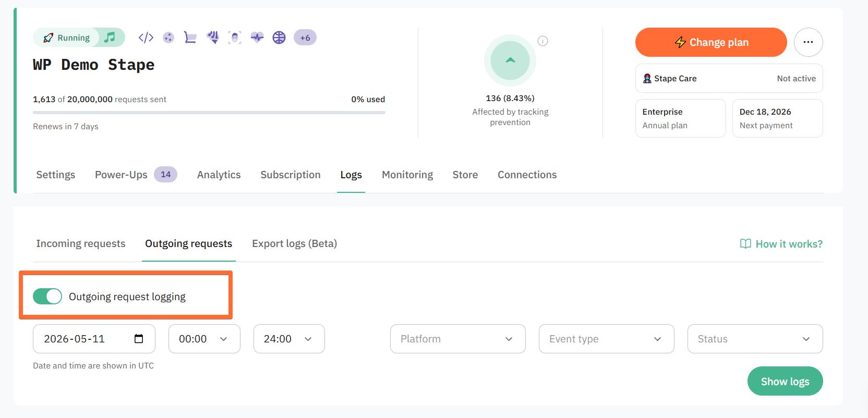Click the shopping cart power-up icon
The height and width of the screenshot is (418, 868).
click(190, 38)
